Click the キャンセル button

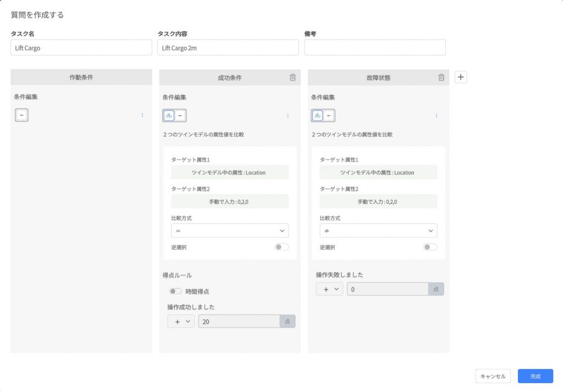coord(493,376)
